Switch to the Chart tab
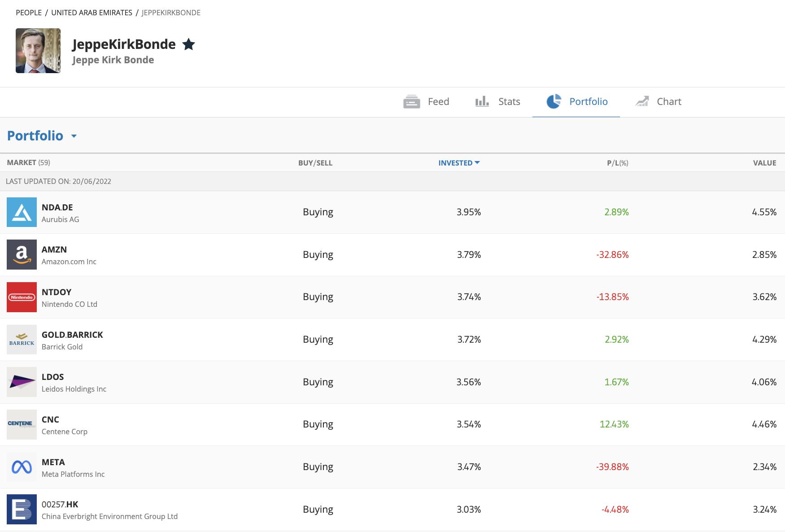 [x=669, y=102]
